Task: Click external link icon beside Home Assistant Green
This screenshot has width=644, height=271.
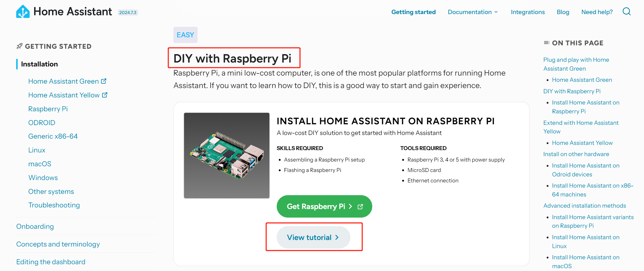Action: (104, 81)
